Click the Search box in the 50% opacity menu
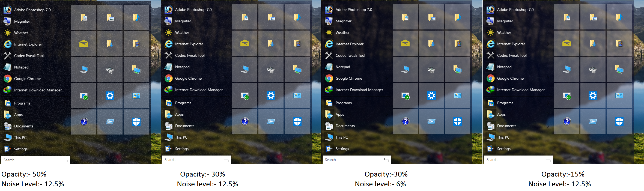This screenshot has width=644, height=191. tap(31, 160)
